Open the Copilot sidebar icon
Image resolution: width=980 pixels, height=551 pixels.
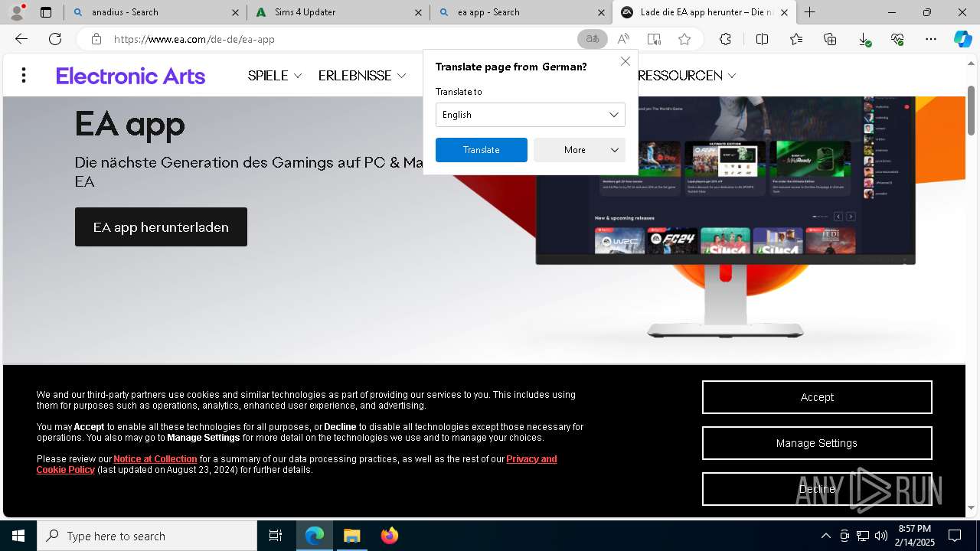click(962, 39)
